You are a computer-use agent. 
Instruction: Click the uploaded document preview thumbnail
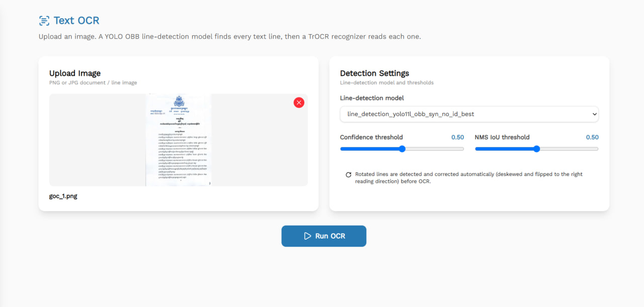[179, 140]
